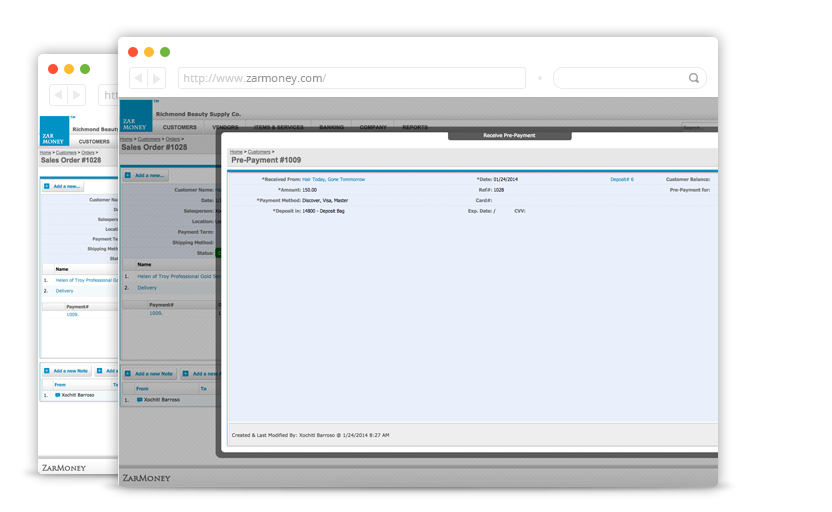Click the note icon beside Xochitl Barroso in back-left window
Screen dimensions: 832x512
[58, 395]
